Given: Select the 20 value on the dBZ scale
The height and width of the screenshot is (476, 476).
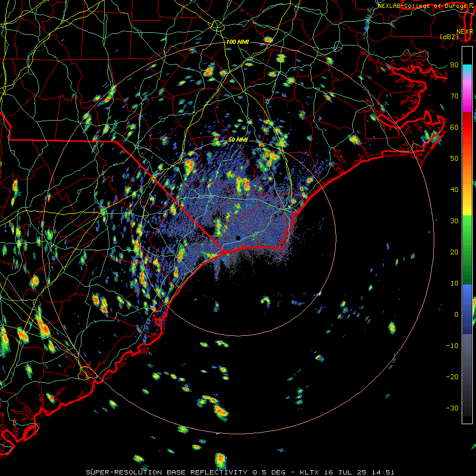Looking at the screenshot, I should pyautogui.click(x=454, y=252).
